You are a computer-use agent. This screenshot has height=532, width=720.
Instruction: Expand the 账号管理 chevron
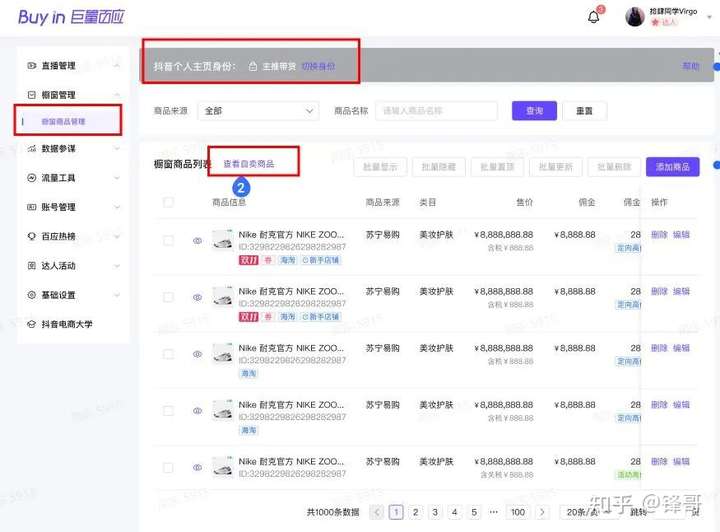coord(117,207)
